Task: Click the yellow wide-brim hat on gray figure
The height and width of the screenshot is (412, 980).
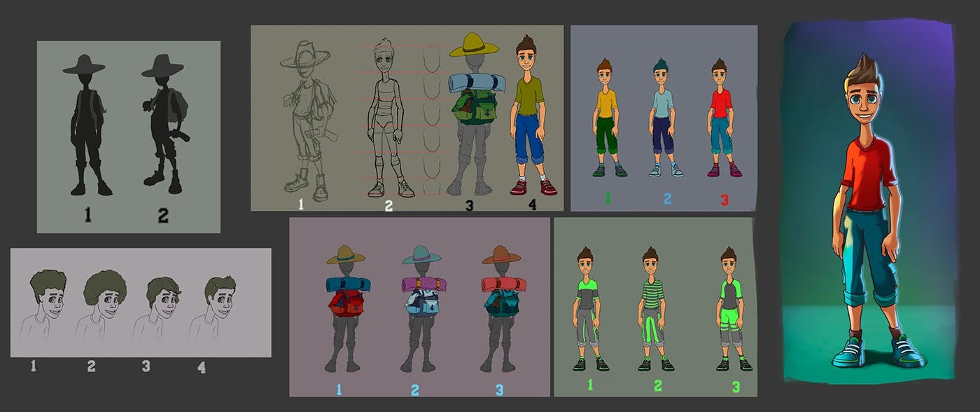Action: (474, 45)
